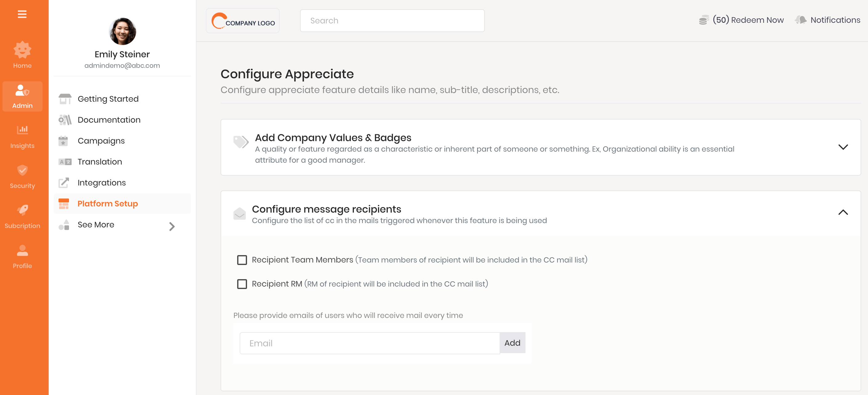Image resolution: width=868 pixels, height=395 pixels.
Task: Enable Recipient Team Members checkbox
Action: [x=242, y=259]
